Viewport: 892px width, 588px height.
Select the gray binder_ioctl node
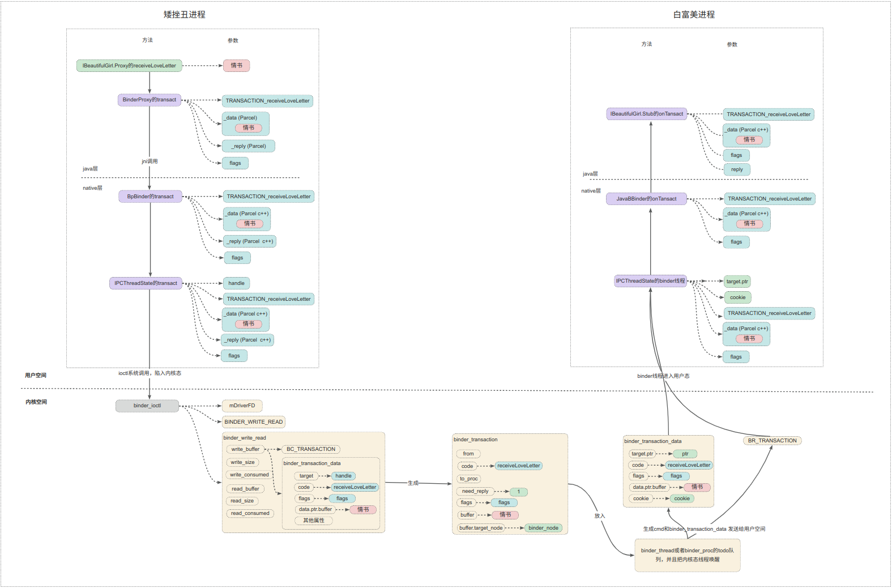pos(147,406)
